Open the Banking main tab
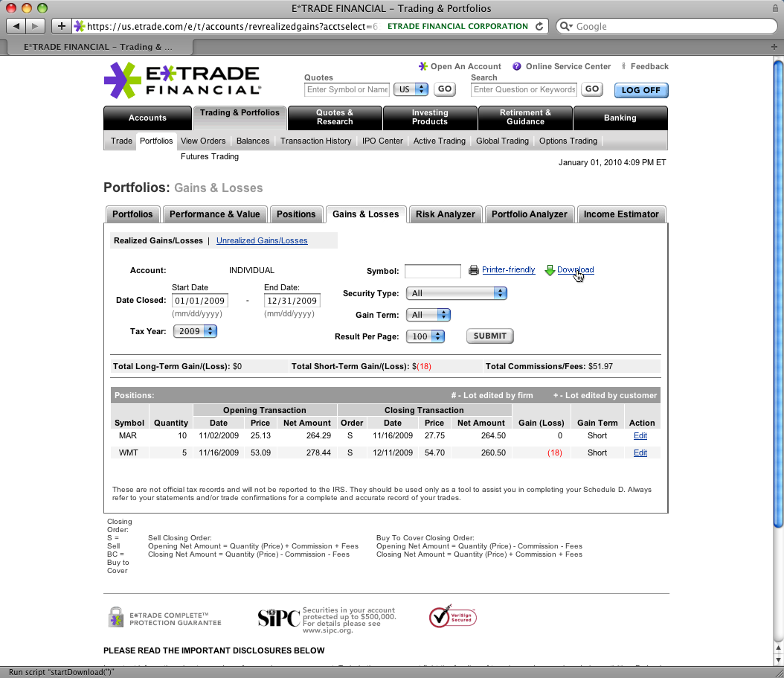Viewport: 784px width, 678px height. click(x=620, y=118)
